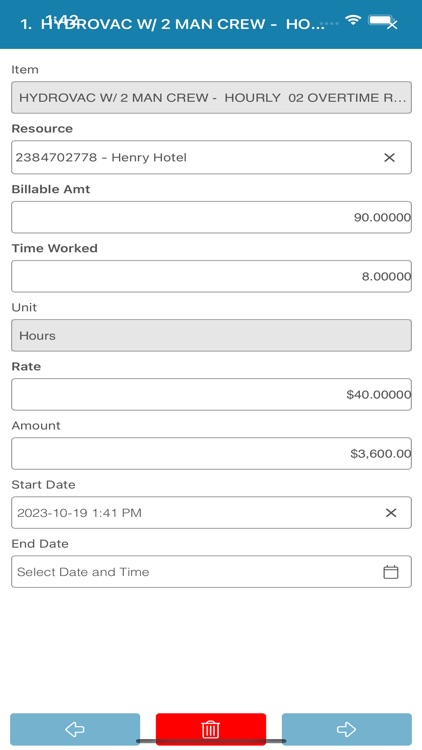Tap the battery indicator in status bar

point(380,21)
